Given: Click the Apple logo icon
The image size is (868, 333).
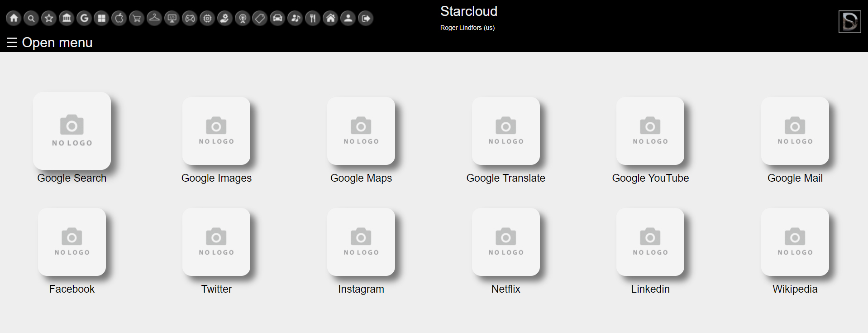Looking at the screenshot, I should [119, 19].
